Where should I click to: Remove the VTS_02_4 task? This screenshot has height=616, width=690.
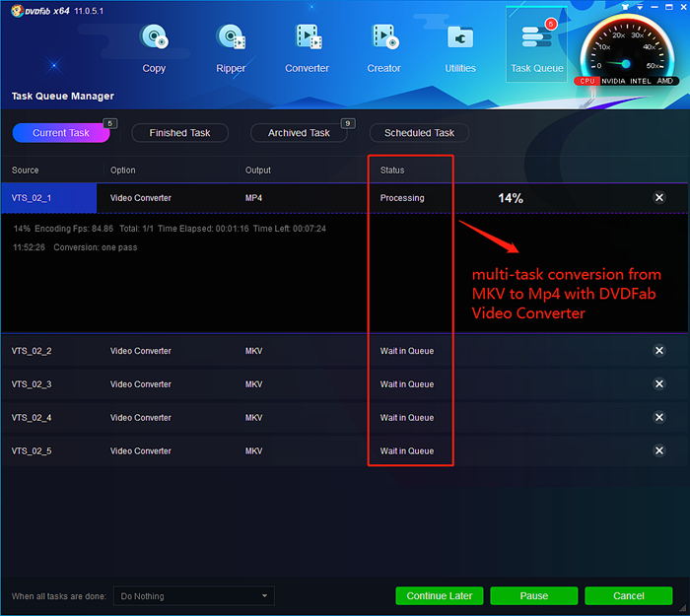tap(658, 417)
